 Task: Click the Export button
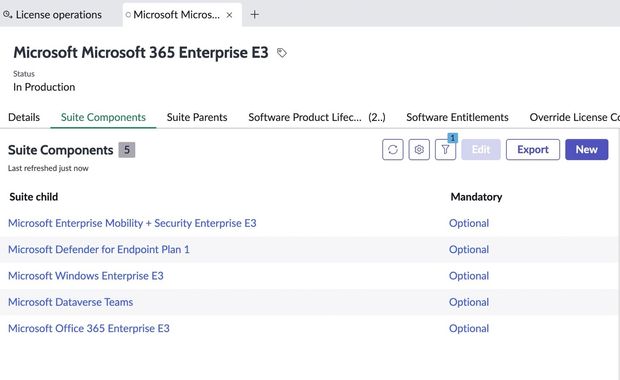(533, 149)
